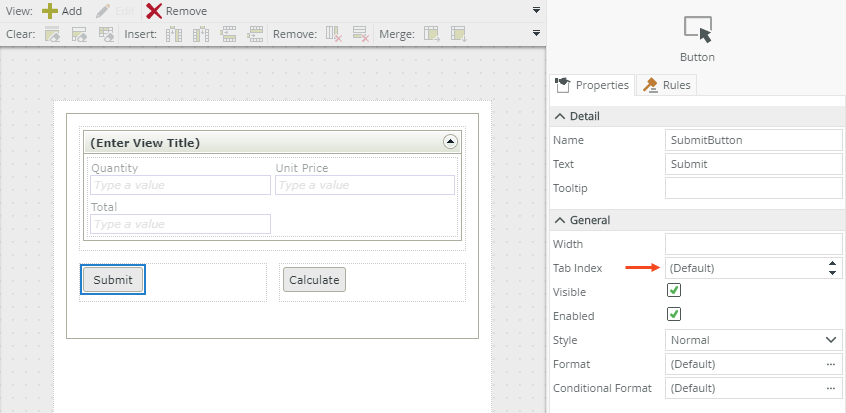The width and height of the screenshot is (846, 413).
Task: Collapse the Detail section
Action: [x=560, y=117]
